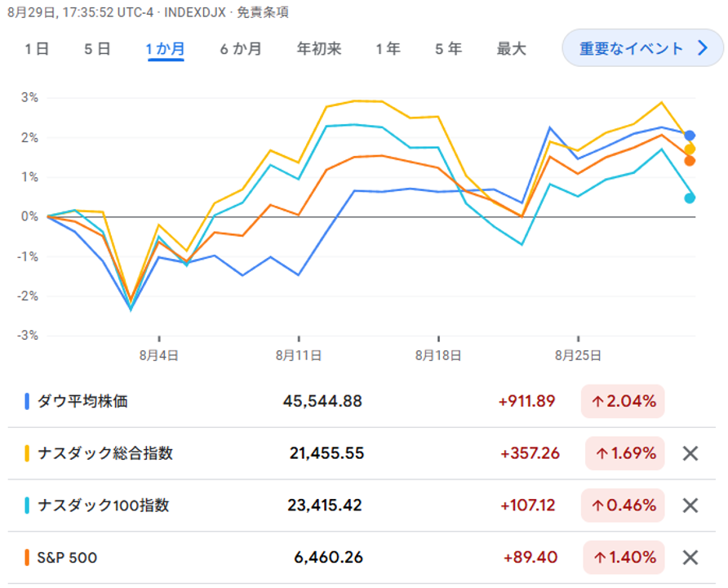Click the chevron arrow on 重要なイベント

pos(703,48)
